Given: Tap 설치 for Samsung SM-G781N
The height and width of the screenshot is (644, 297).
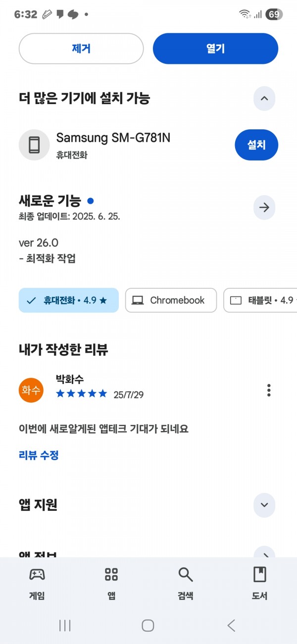Looking at the screenshot, I should pyautogui.click(x=256, y=145).
